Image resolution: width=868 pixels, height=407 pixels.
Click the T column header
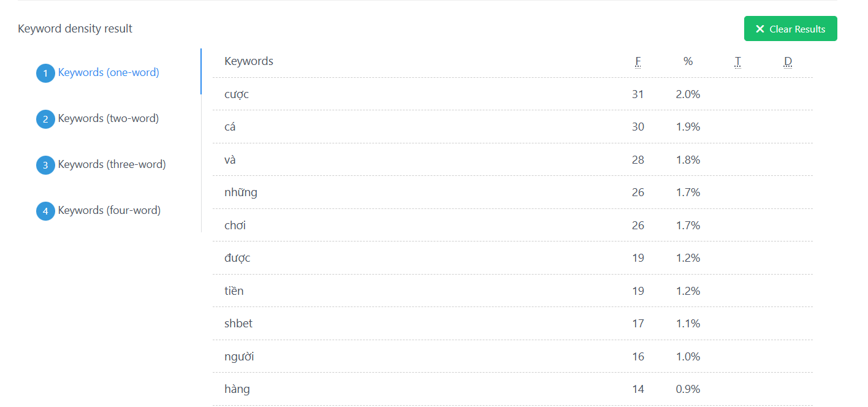click(x=737, y=61)
